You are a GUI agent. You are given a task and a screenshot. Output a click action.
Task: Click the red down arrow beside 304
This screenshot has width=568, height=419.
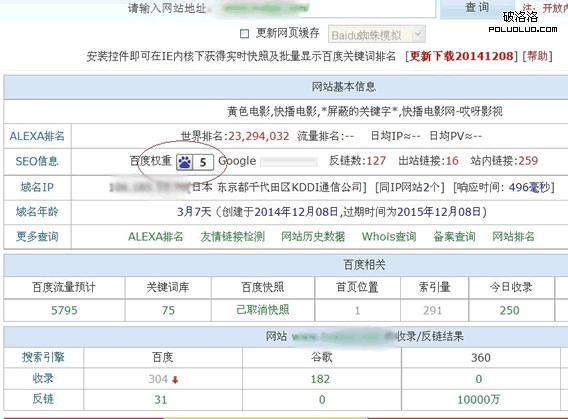(175, 380)
